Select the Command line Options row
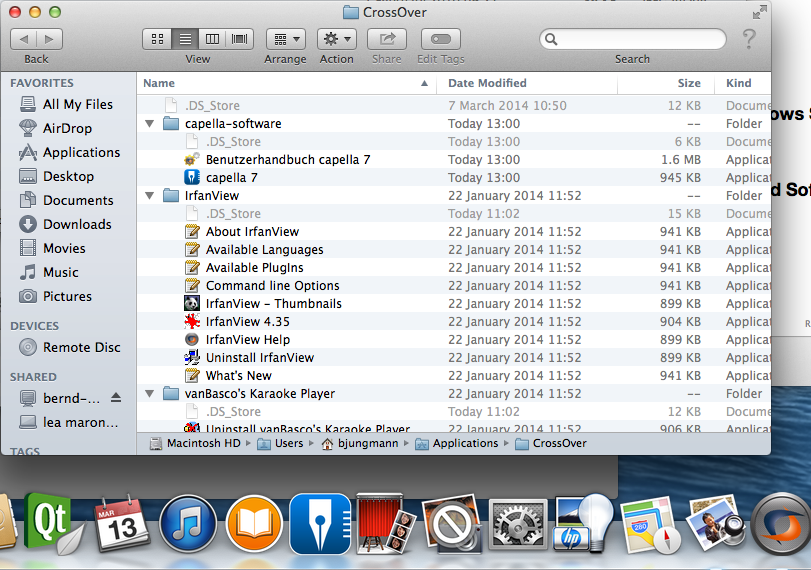This screenshot has width=811, height=570. tap(454, 286)
